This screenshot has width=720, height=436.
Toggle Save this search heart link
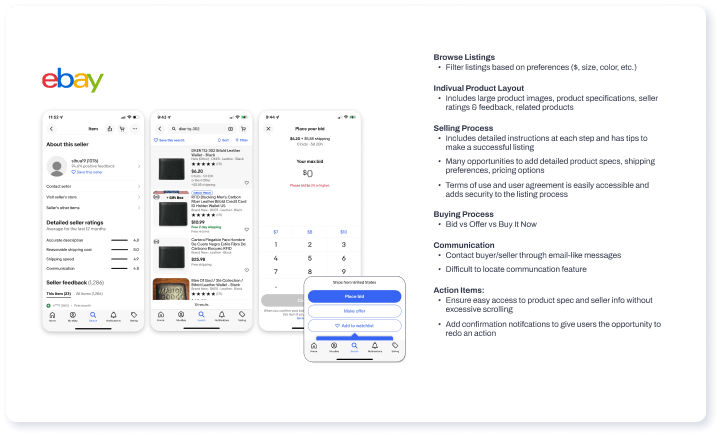coord(169,140)
